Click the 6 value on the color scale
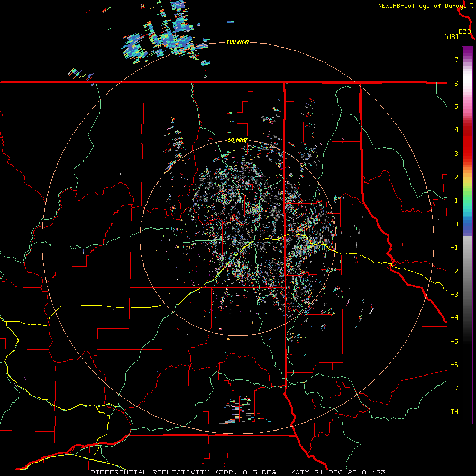This screenshot has width=476, height=476. point(456,83)
